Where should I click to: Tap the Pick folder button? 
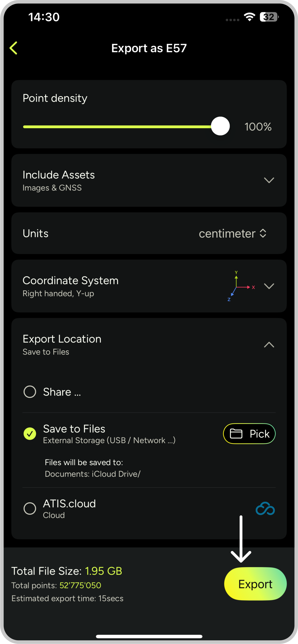tap(249, 434)
